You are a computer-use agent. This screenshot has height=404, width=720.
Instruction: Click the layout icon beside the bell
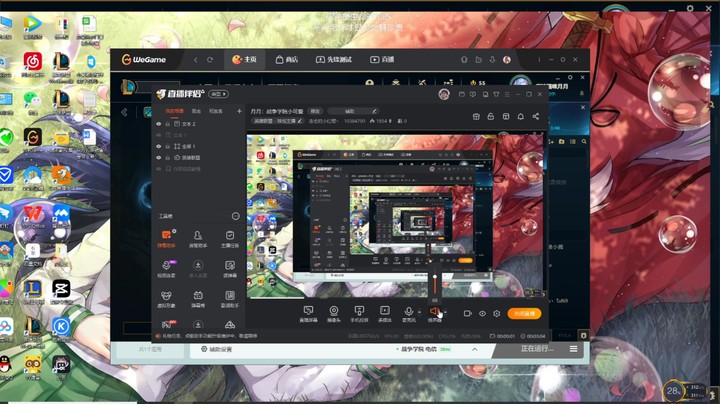506,117
